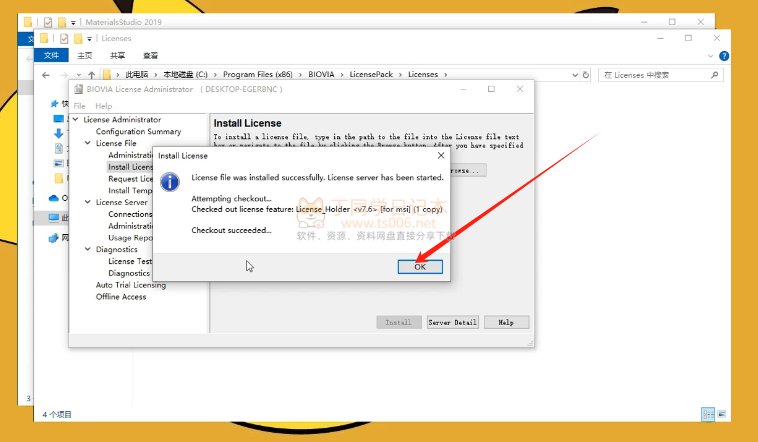
Task: Switch to the 主页 ribbon tab
Action: 85,55
